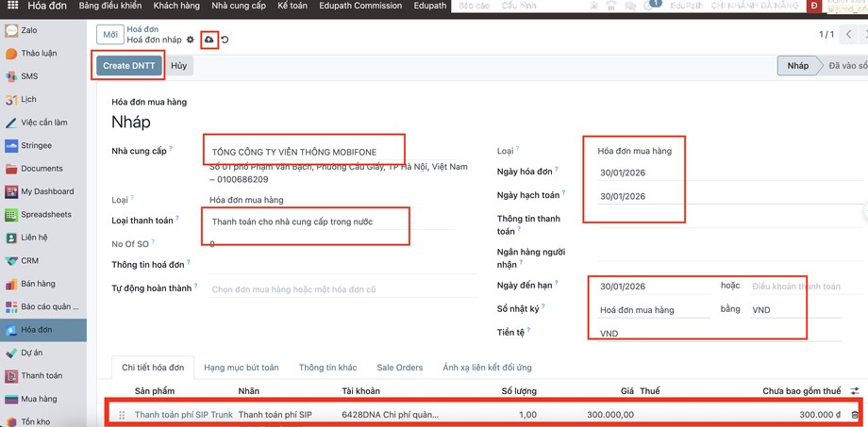Click Thông tin hoá đơn input field
The height and width of the screenshot is (427, 868).
tap(343, 266)
